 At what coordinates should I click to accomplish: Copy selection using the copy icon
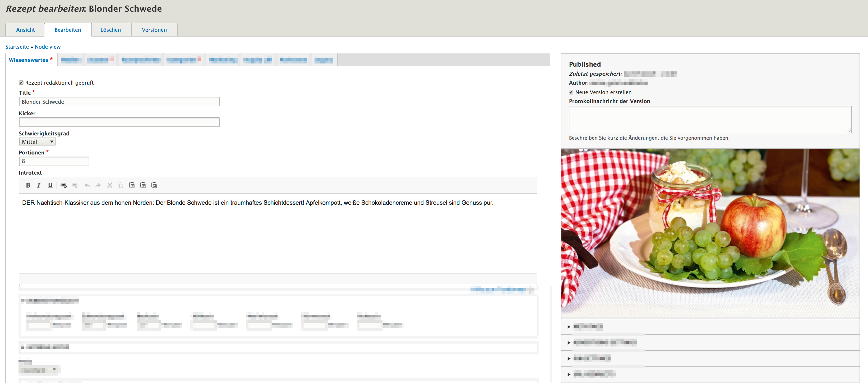120,185
